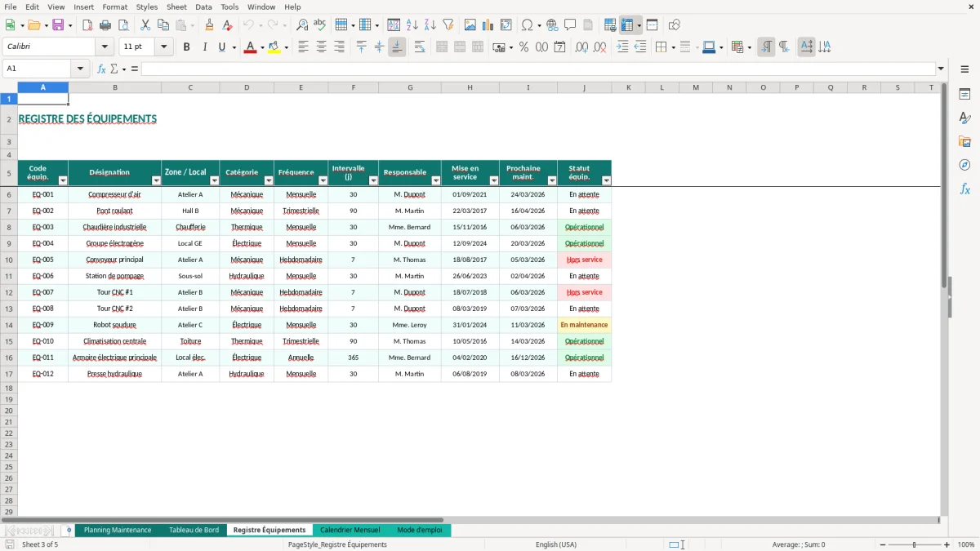Click the Print icon
This screenshot has width=980, height=551.
105,25
